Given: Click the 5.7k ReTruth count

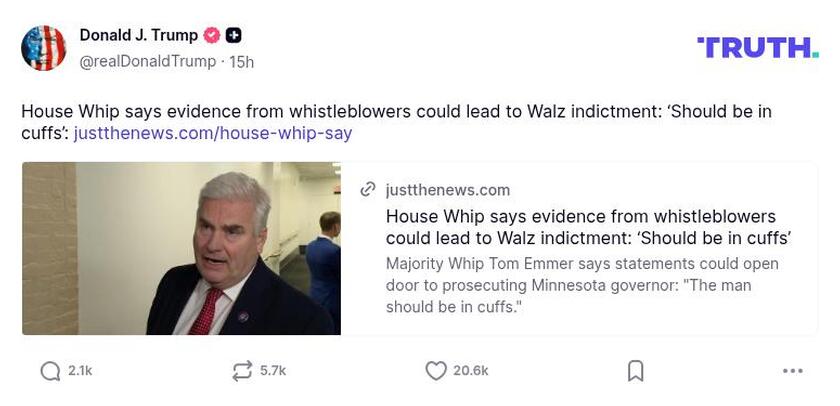Looking at the screenshot, I should click(x=273, y=371).
